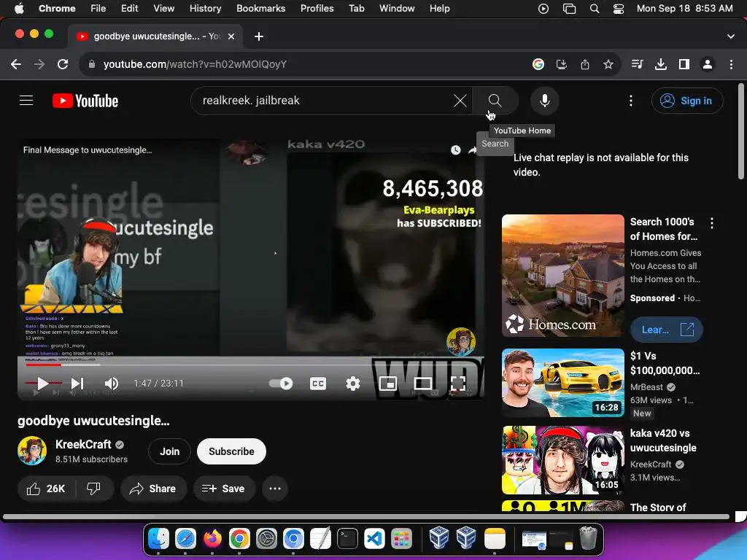Open KreekCraft channel avatar
The width and height of the screenshot is (747, 560).
click(32, 451)
